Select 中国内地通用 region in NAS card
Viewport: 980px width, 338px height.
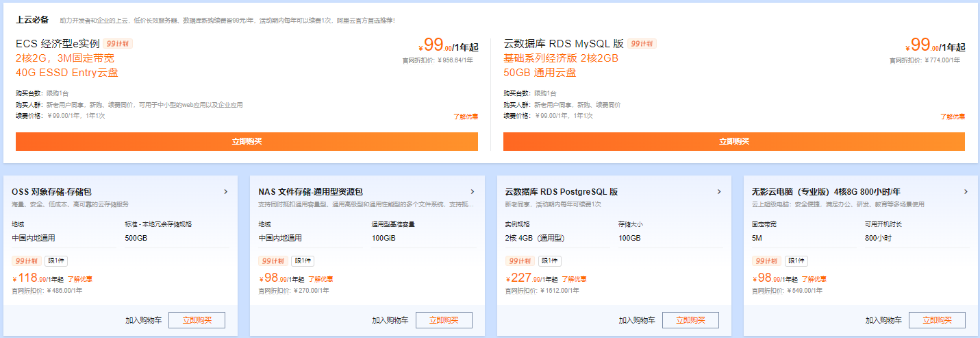279,238
